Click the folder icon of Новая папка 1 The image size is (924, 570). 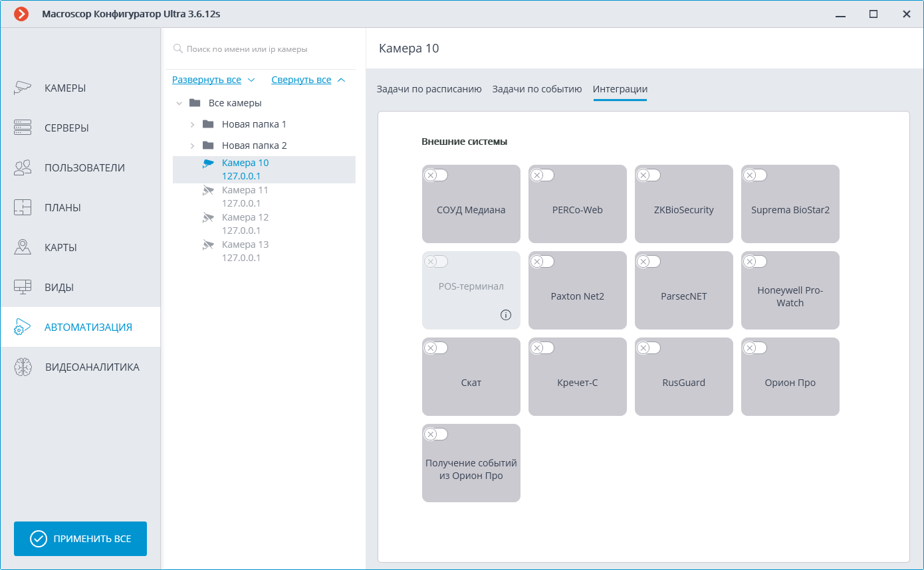click(208, 124)
